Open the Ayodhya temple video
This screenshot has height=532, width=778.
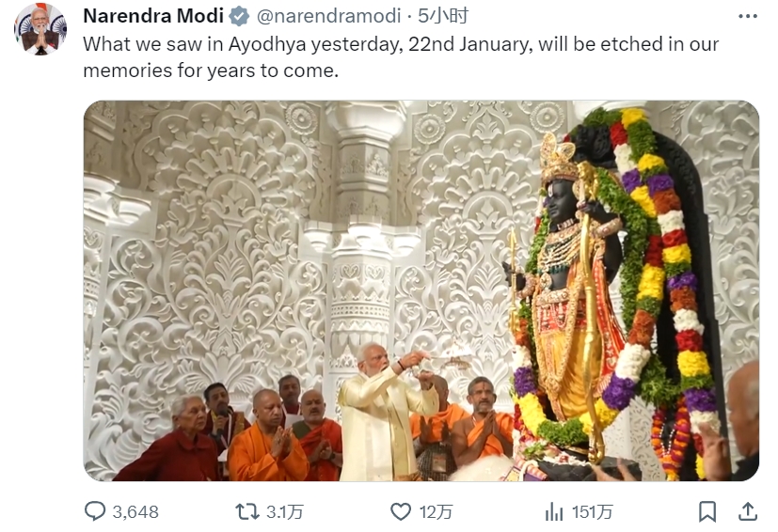point(310,282)
